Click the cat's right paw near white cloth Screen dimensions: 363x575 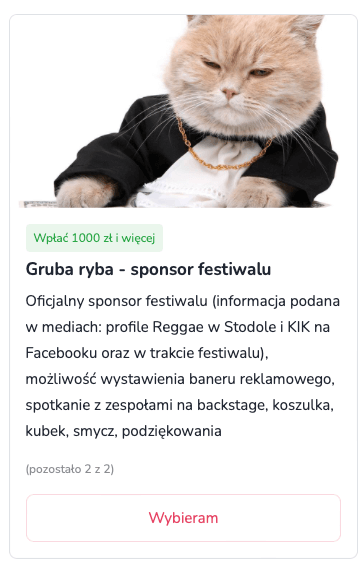pyautogui.click(x=254, y=194)
